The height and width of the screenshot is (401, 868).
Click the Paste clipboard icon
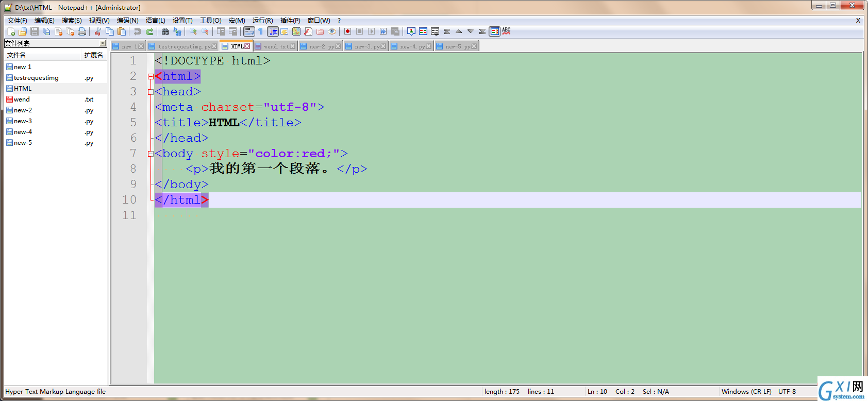click(x=122, y=31)
